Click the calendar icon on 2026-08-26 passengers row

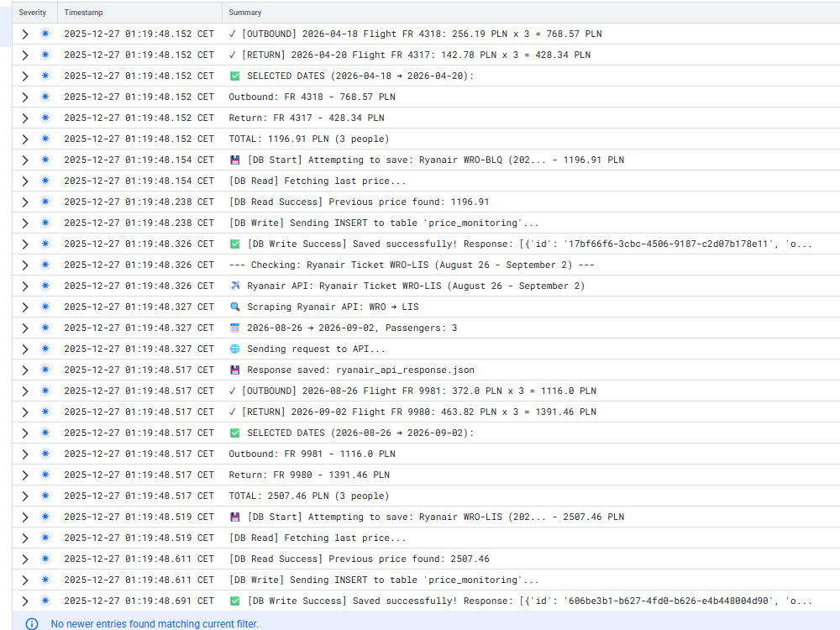click(x=234, y=328)
